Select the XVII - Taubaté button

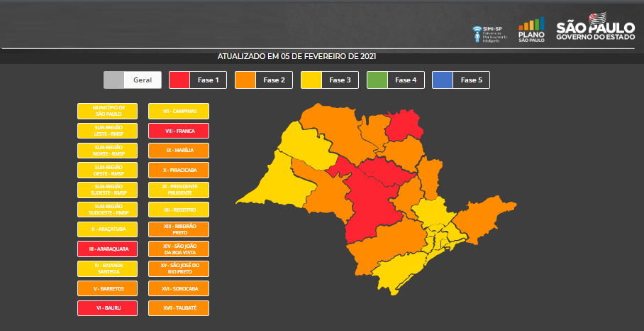click(x=178, y=308)
